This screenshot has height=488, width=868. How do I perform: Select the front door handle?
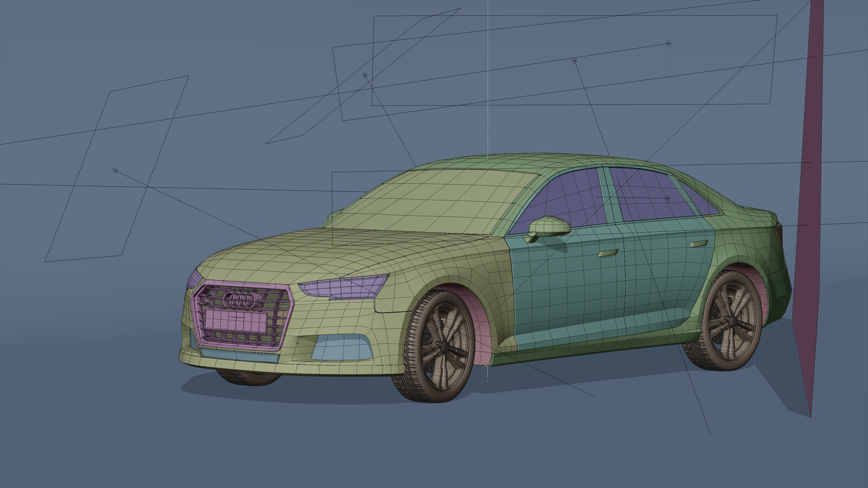pos(608,254)
